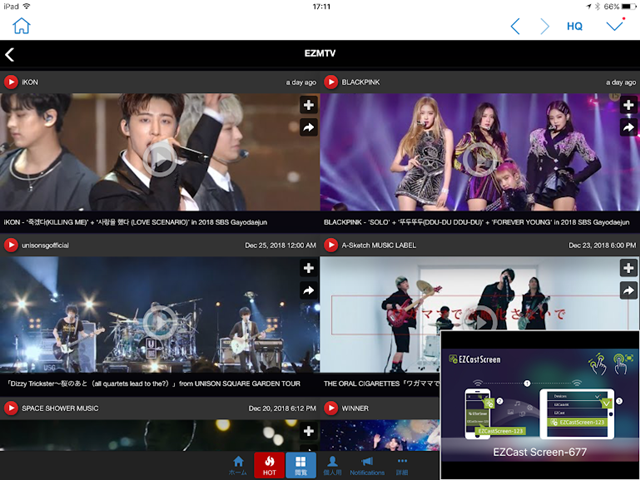Share THE ORAL CIGARETTES video
This screenshot has height=480, width=640.
pos(629,291)
